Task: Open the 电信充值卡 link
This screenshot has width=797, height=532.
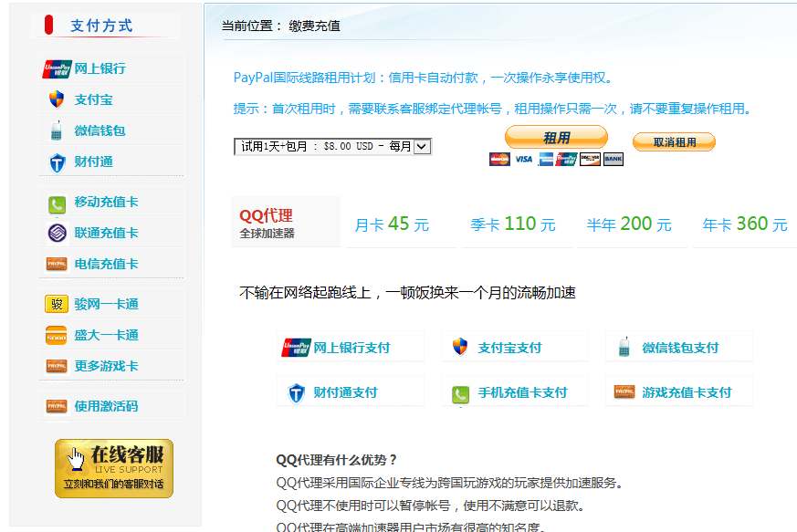Action: coord(106,264)
